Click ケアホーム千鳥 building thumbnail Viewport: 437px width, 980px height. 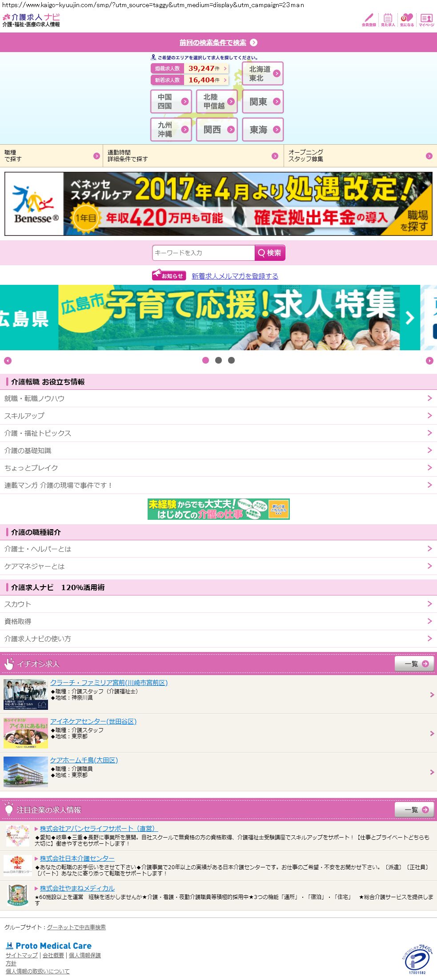[25, 772]
